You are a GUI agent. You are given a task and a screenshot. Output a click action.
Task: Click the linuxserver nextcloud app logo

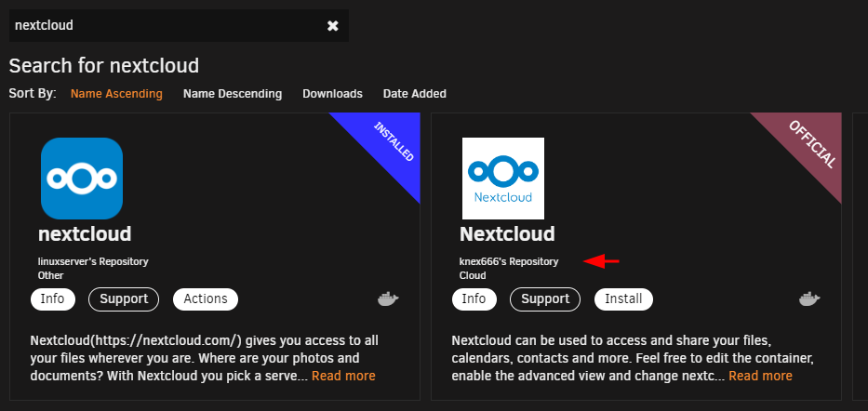click(x=82, y=179)
